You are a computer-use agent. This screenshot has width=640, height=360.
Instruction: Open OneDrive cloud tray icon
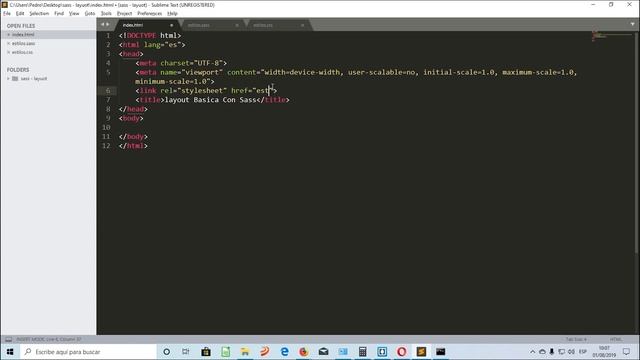tap(542, 351)
